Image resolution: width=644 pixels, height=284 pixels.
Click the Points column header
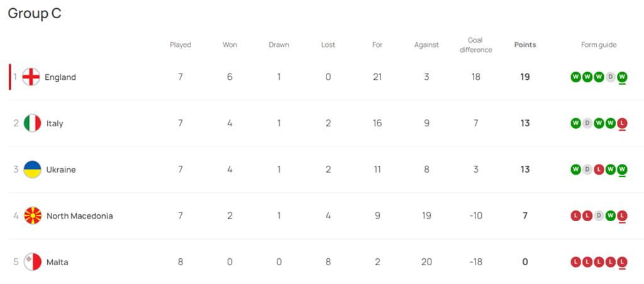(x=525, y=45)
